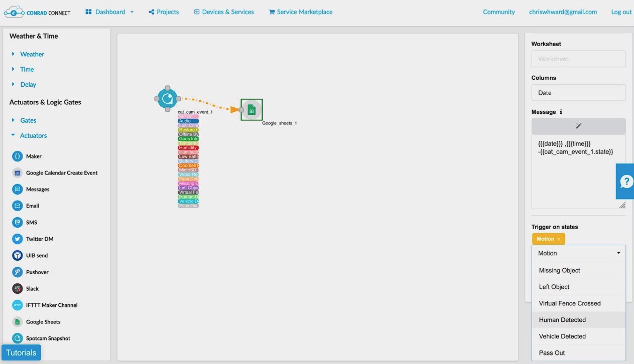The height and width of the screenshot is (364, 634).
Task: Select the Email actuator icon
Action: [18, 206]
